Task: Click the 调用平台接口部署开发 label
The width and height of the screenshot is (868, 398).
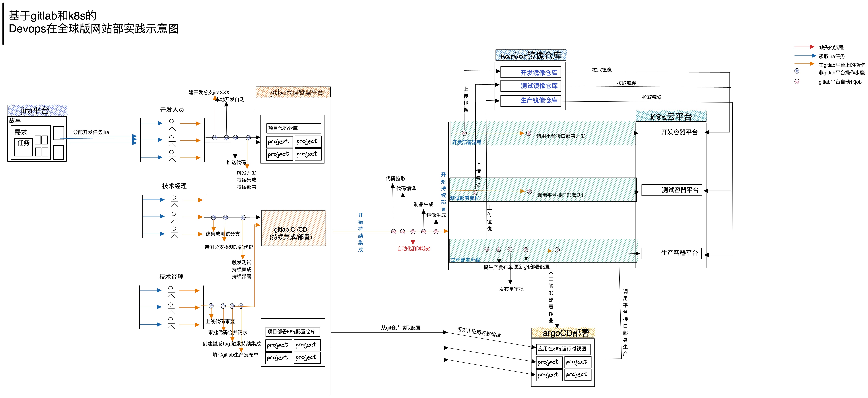Action: (561, 136)
